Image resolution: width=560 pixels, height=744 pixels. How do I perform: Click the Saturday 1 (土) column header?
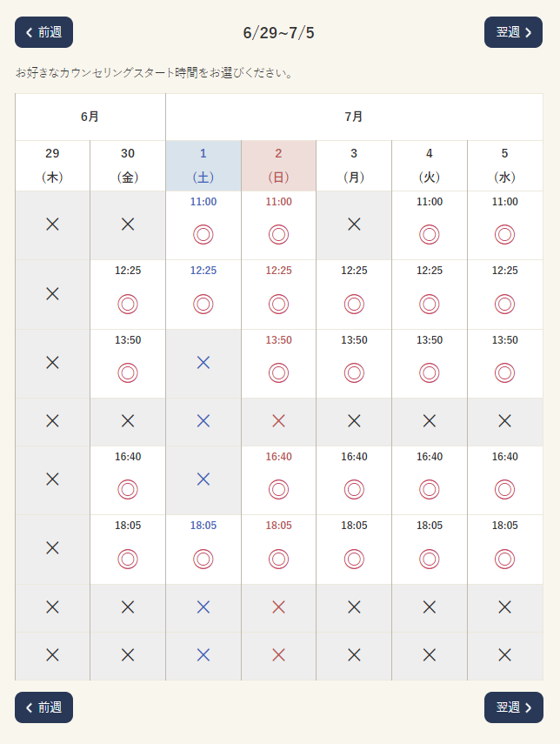click(x=203, y=165)
